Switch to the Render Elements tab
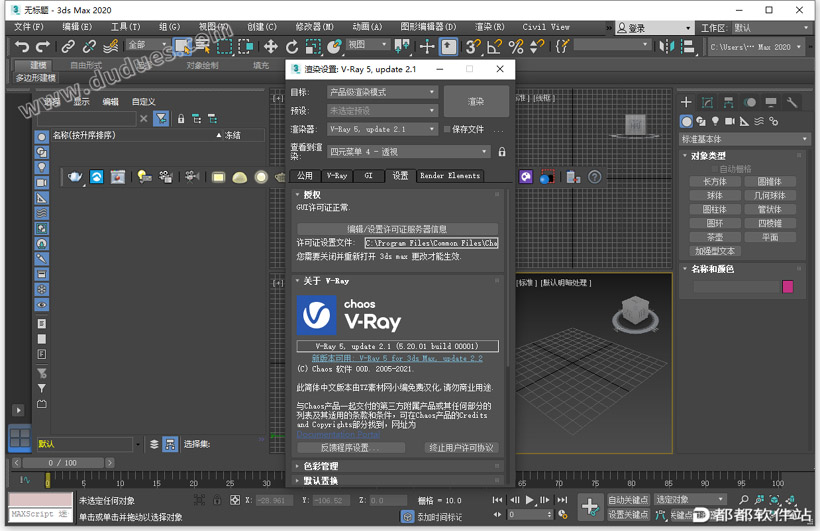This screenshot has height=531, width=820. pos(450,176)
